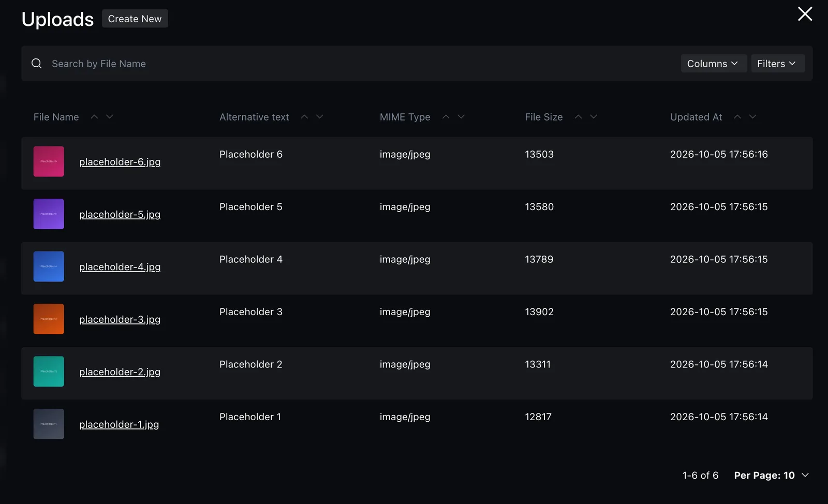Sort MIME Type column descending
The image size is (828, 504).
[461, 117]
